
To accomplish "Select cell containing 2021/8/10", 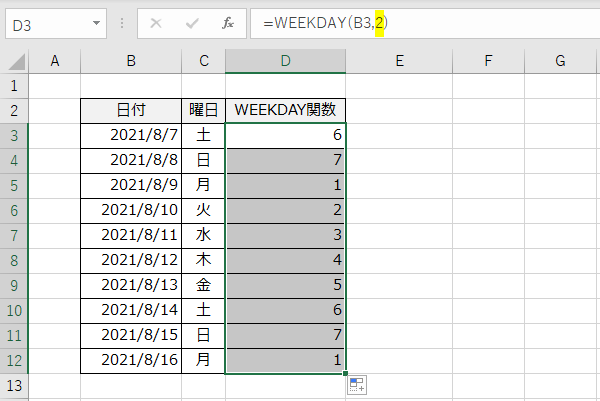I will pyautogui.click(x=131, y=210).
